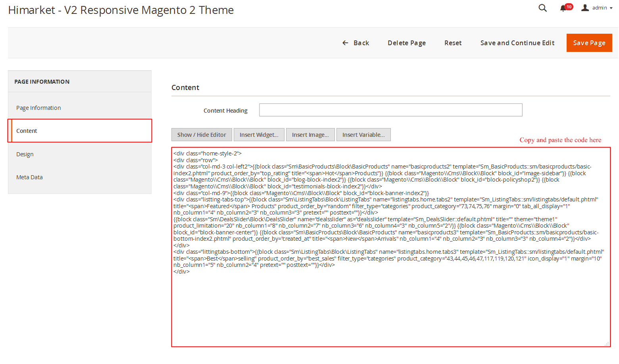Go back using the Back button
Viewport: 619px width, 364px height.
tap(356, 43)
